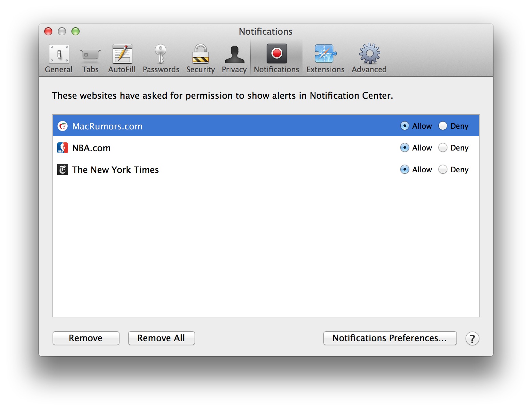
Task: Open the Advanced preferences pane
Action: (369, 59)
